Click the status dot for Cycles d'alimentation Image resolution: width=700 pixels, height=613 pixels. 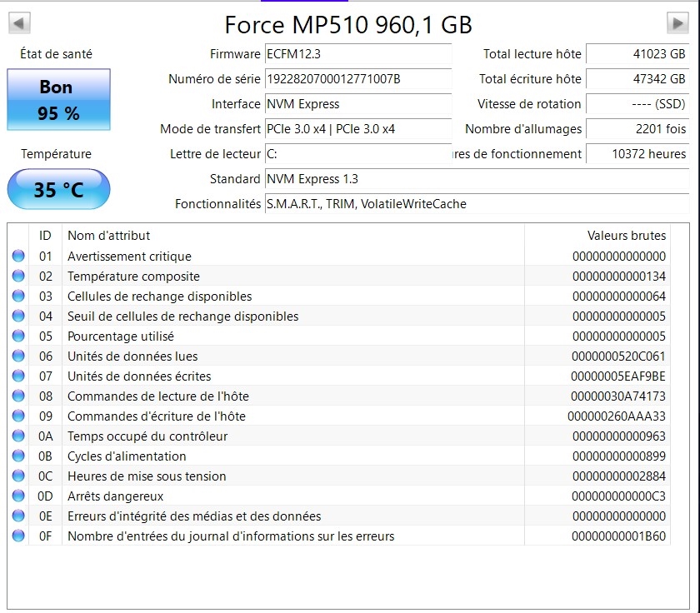pos(18,456)
